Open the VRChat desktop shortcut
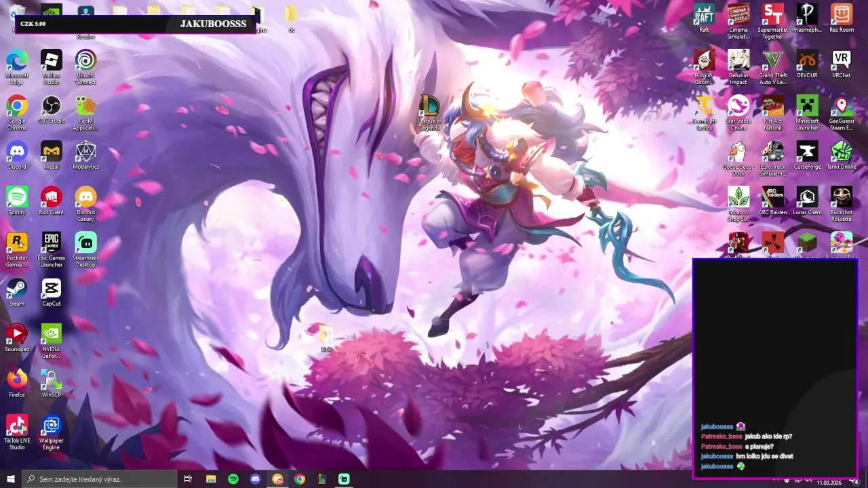The image size is (868, 488). point(842,64)
